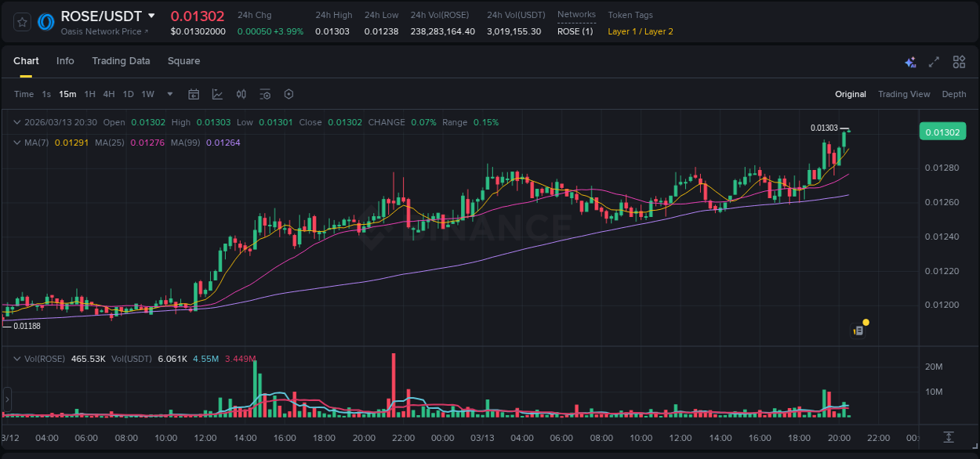Open the widgets layout grid icon
The height and width of the screenshot is (459, 980).
959,61
